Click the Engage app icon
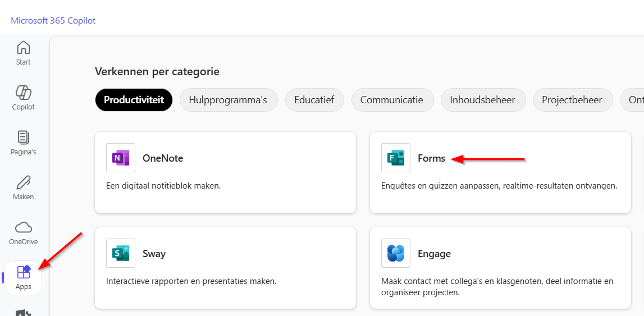Image resolution: width=644 pixels, height=316 pixels. click(x=395, y=253)
